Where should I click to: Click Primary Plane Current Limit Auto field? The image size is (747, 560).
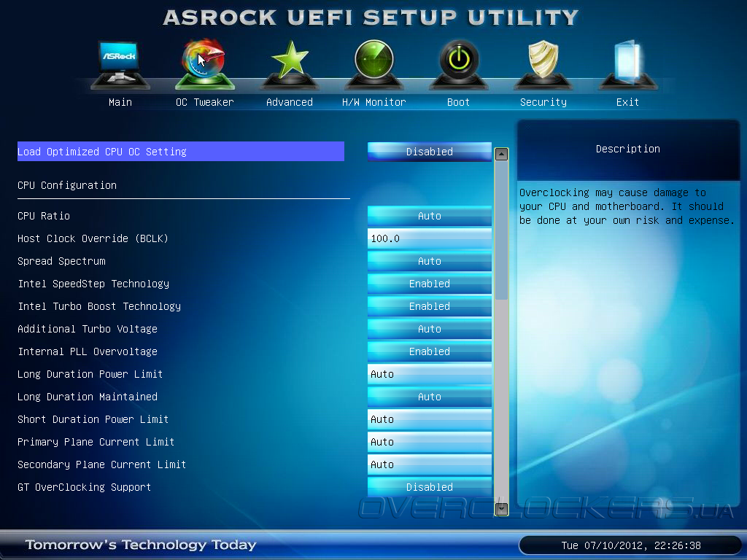(429, 442)
